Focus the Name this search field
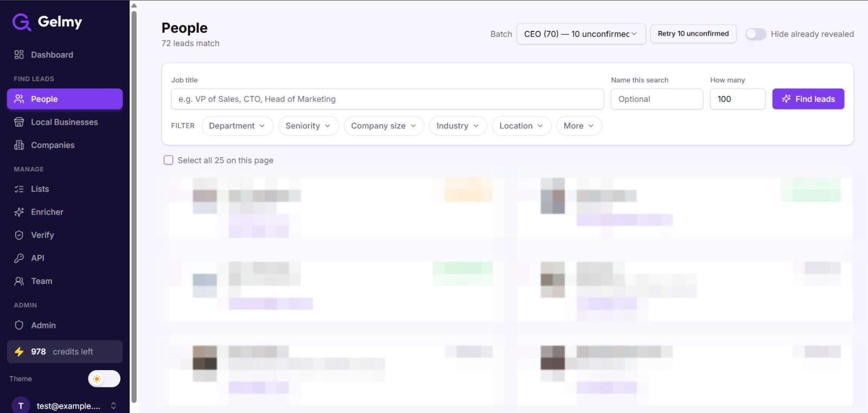The height and width of the screenshot is (413, 868). click(x=657, y=99)
